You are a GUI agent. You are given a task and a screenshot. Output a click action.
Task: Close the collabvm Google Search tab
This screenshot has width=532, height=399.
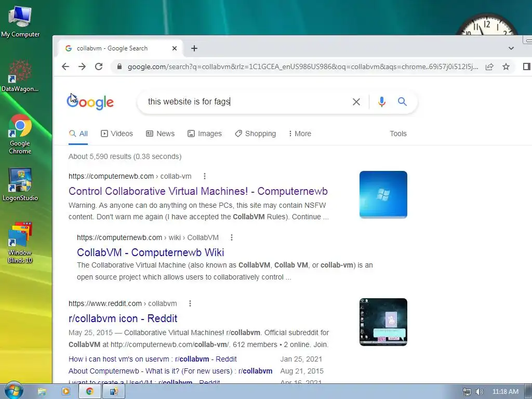[175, 48]
